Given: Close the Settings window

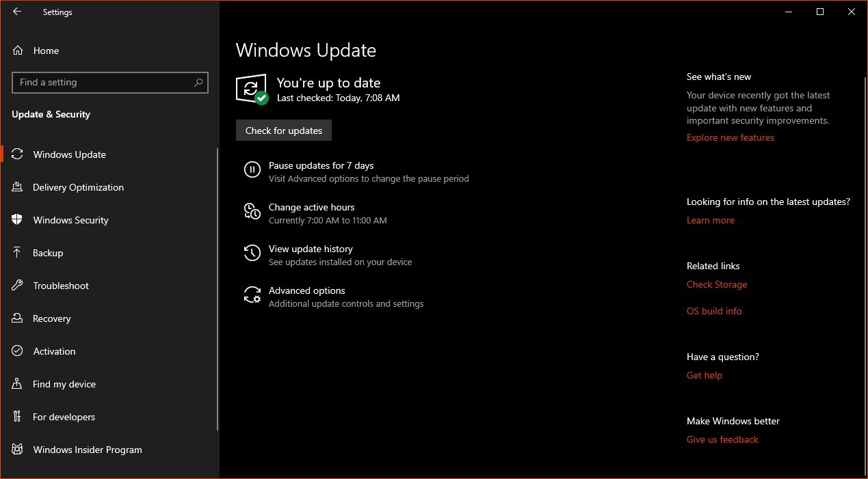Looking at the screenshot, I should point(852,12).
